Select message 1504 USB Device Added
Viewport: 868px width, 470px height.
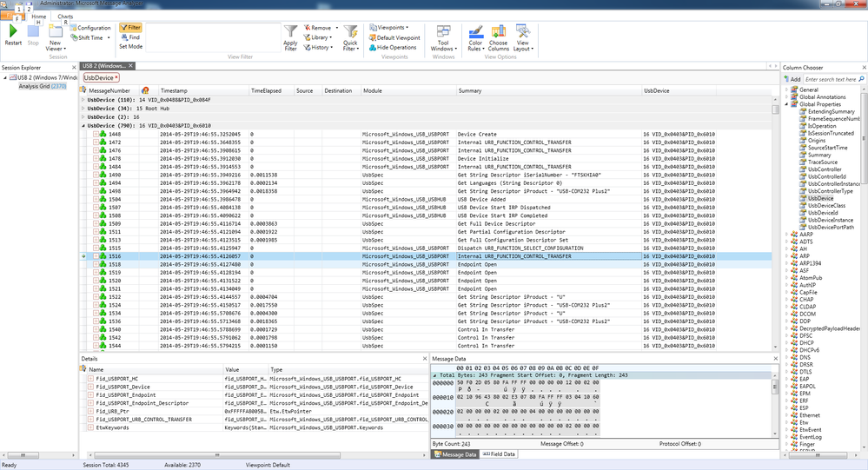(427, 199)
